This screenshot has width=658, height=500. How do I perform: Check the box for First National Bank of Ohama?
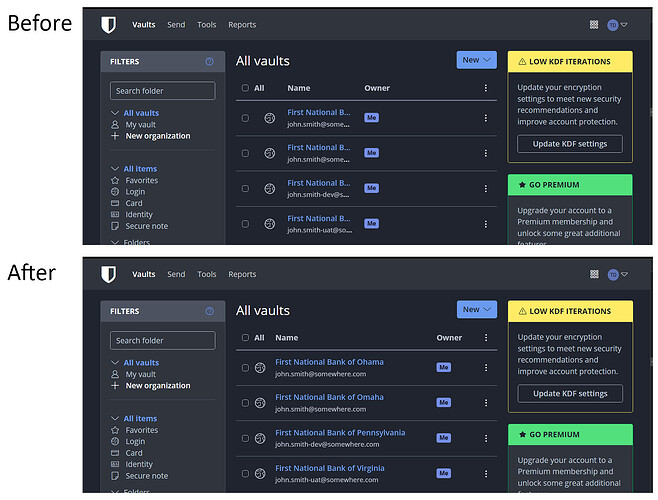(245, 368)
